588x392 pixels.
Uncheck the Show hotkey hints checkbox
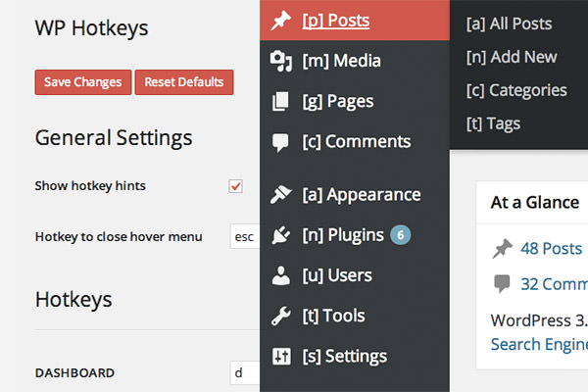pos(235,186)
